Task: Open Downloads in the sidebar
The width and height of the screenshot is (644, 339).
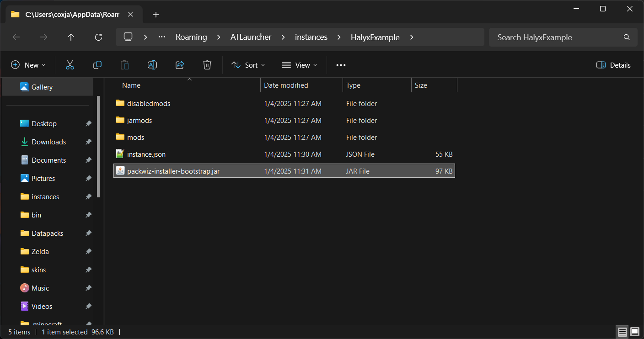Action: pos(48,142)
